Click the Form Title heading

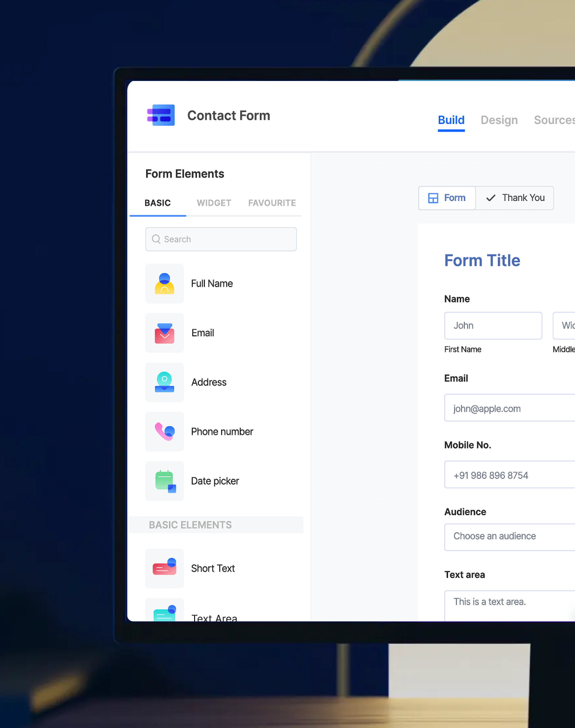coord(482,260)
